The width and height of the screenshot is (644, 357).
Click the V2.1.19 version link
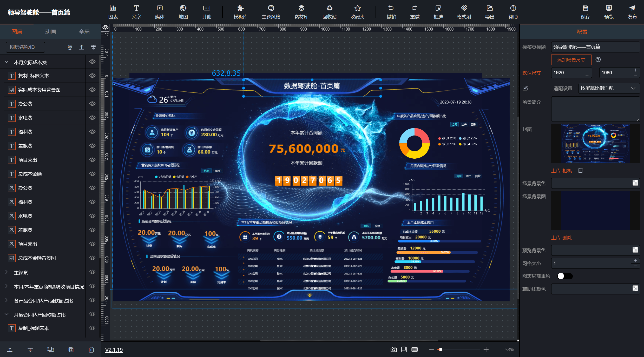(114, 350)
